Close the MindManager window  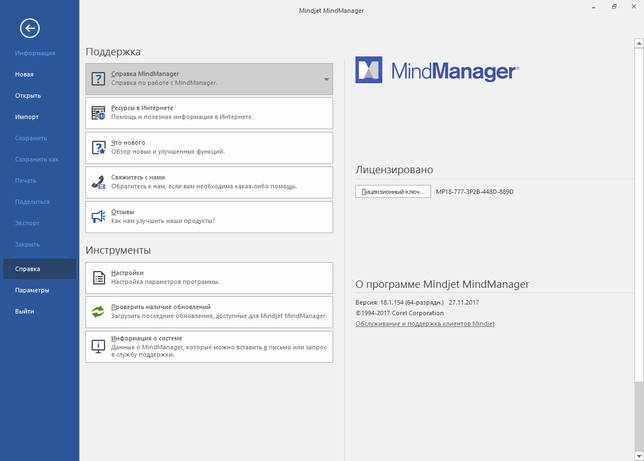pyautogui.click(x=634, y=7)
